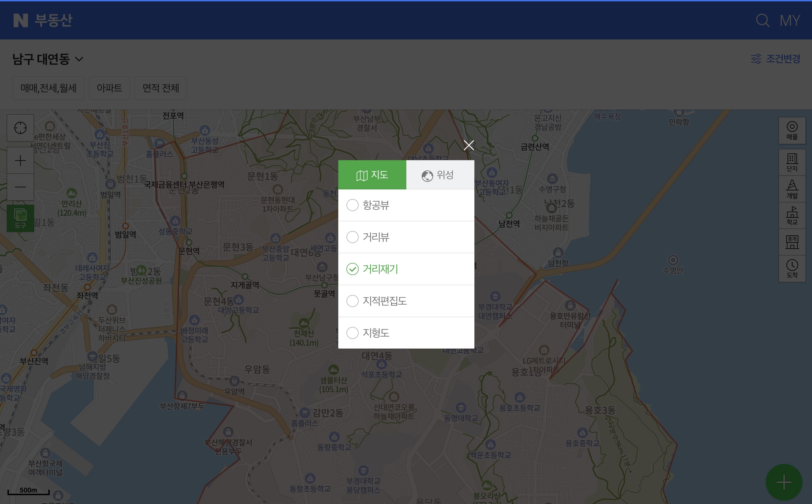The width and height of the screenshot is (812, 504).
Task: Click the 단지 complex icon
Action: (792, 162)
